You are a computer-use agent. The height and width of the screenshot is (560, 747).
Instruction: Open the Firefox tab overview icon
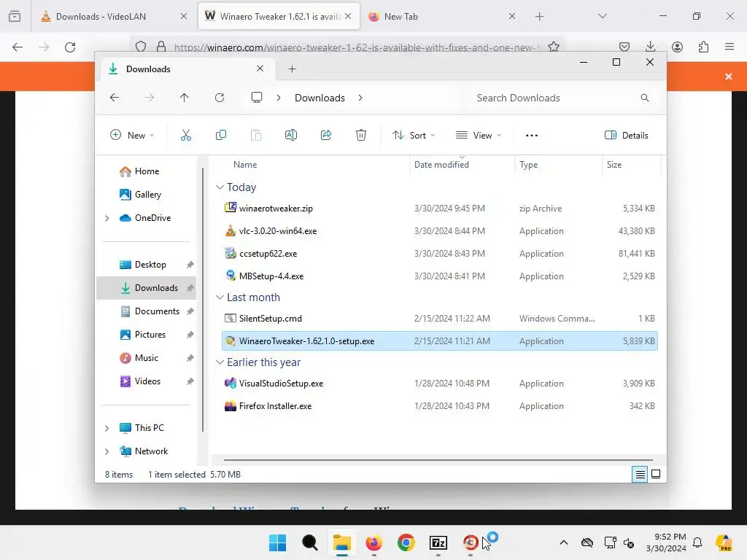(x=15, y=17)
